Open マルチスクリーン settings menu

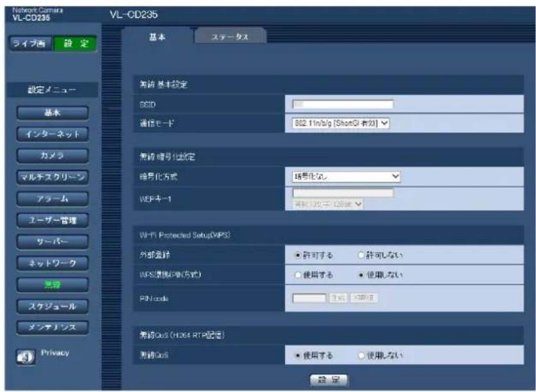tap(53, 177)
